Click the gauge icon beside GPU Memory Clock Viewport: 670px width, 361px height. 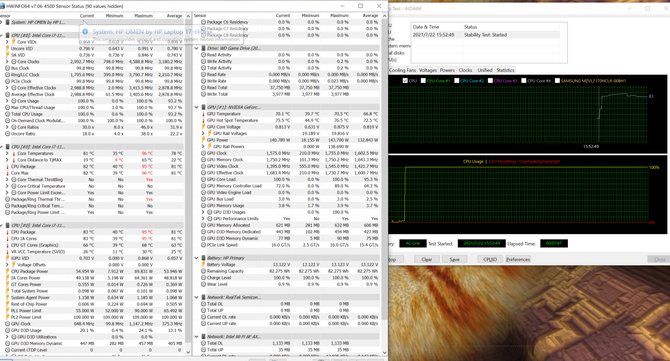pyautogui.click(x=203, y=159)
